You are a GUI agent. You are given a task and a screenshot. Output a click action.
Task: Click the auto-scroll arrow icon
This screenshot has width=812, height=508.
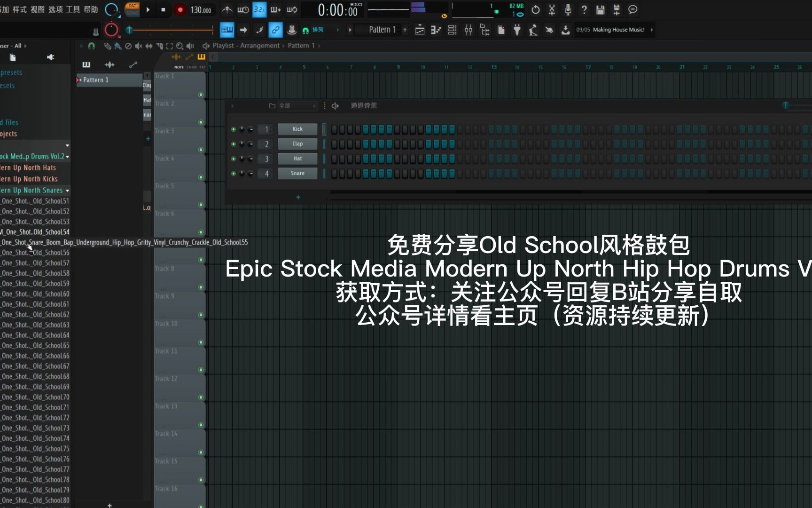pyautogui.click(x=243, y=30)
